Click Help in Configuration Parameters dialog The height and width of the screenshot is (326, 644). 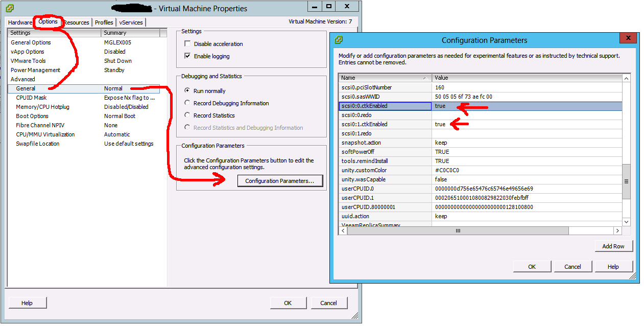[x=613, y=267]
